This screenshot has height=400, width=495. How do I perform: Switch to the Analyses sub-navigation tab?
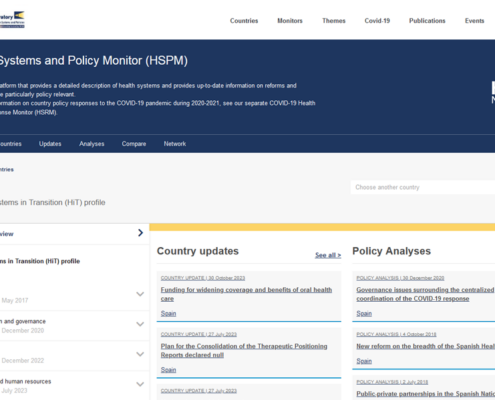92,144
